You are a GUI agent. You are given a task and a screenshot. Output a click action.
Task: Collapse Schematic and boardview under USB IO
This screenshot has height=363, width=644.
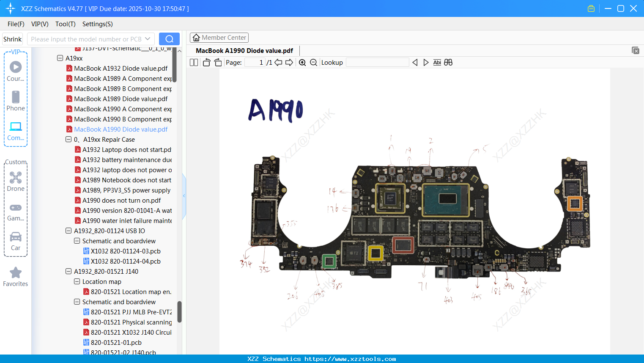click(77, 241)
